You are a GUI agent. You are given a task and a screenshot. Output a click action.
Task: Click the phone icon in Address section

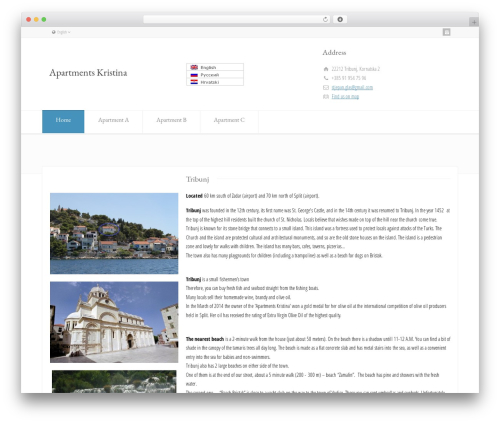326,78
